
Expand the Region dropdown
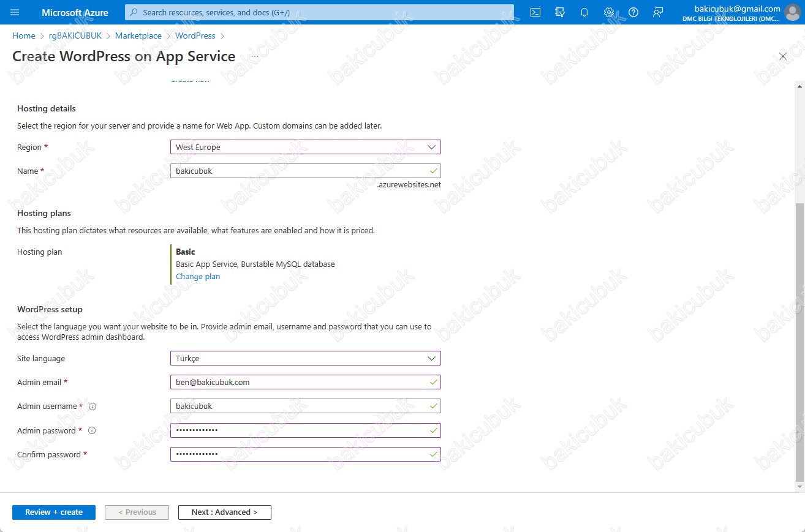(306, 147)
